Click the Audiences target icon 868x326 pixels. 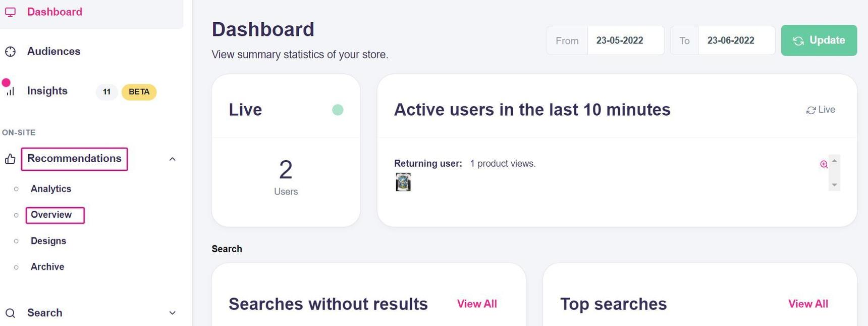click(x=10, y=52)
